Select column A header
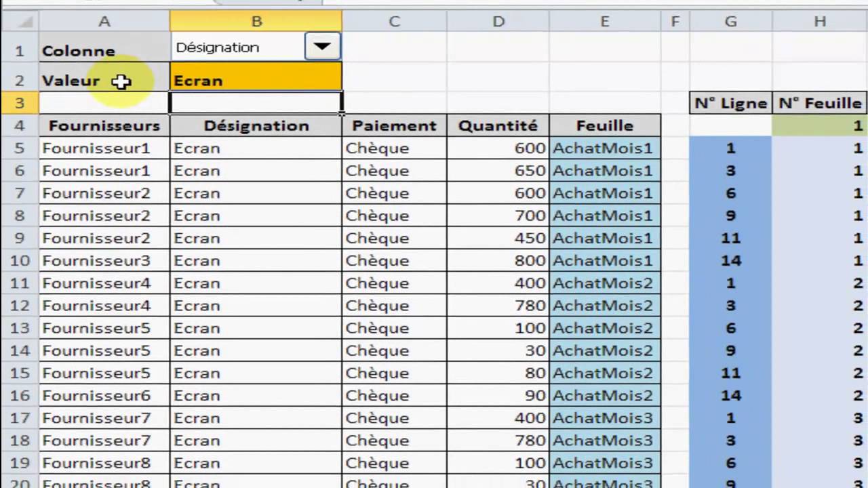868x488 pixels. 104,22
